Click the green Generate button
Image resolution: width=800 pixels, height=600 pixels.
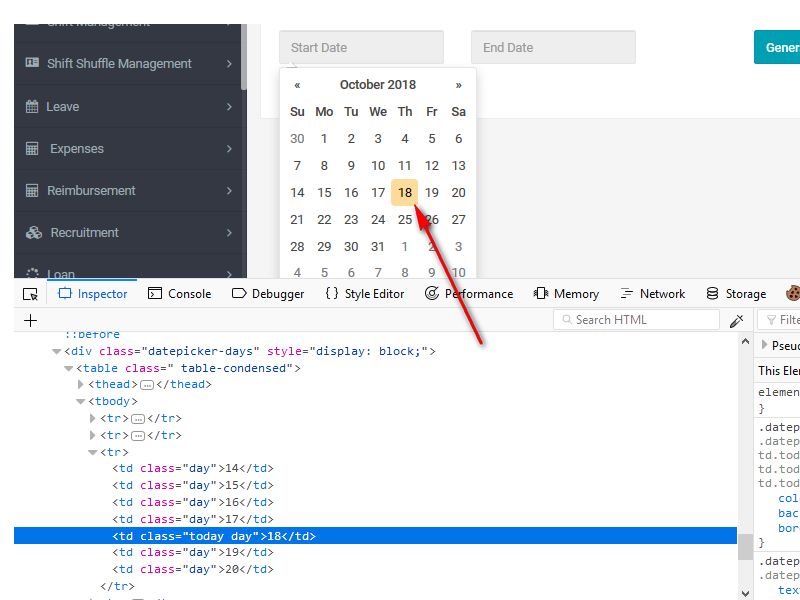pyautogui.click(x=778, y=46)
